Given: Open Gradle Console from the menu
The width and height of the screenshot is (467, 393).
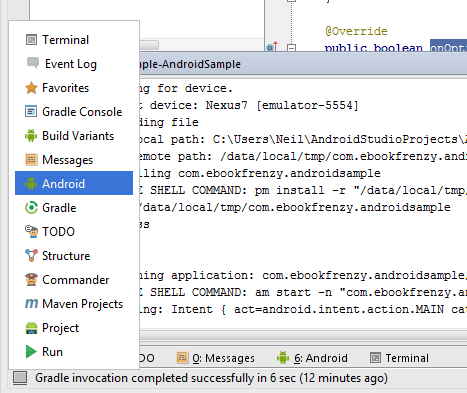Looking at the screenshot, I should (74, 112).
